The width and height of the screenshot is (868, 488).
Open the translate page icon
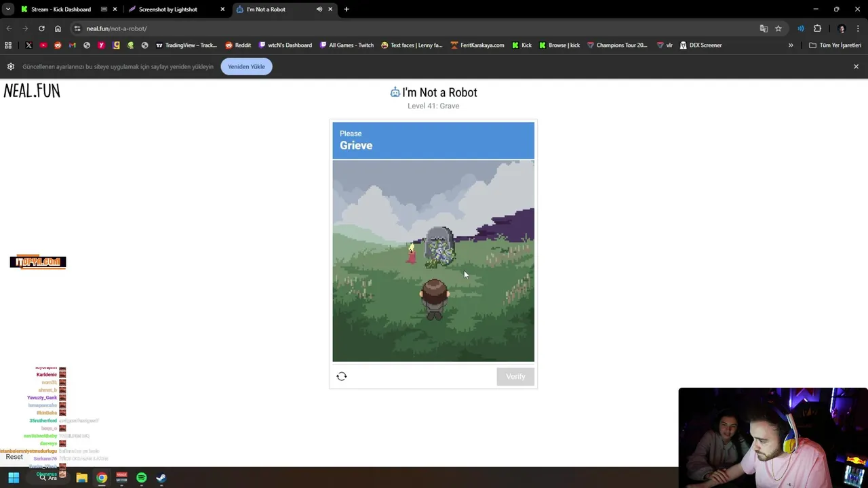(x=764, y=28)
